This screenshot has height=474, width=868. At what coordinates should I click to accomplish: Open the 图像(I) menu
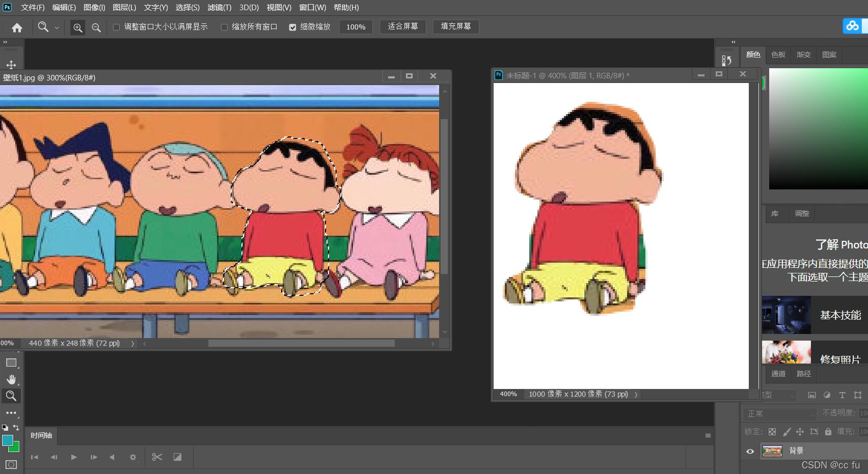pyautogui.click(x=94, y=8)
